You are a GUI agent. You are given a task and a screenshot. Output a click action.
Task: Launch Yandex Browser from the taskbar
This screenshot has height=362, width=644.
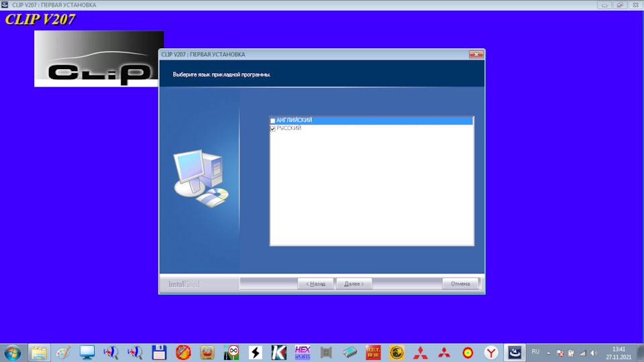491,353
